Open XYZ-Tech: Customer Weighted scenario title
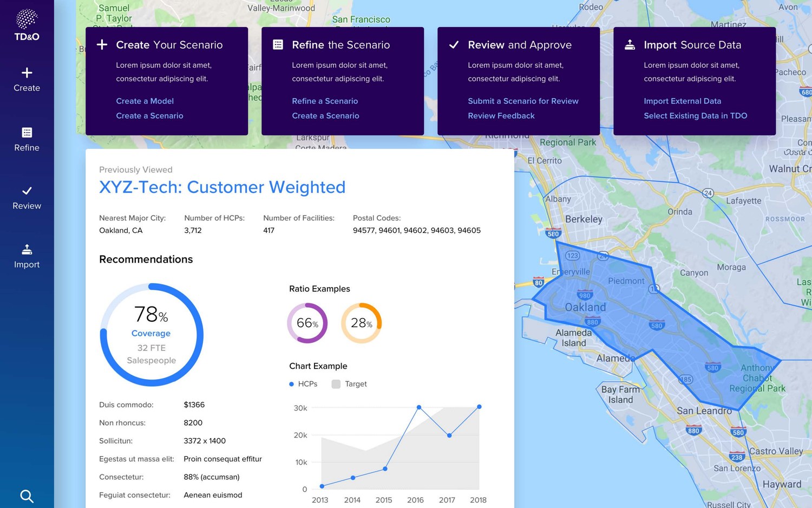Image resolution: width=812 pixels, height=508 pixels. pos(222,187)
